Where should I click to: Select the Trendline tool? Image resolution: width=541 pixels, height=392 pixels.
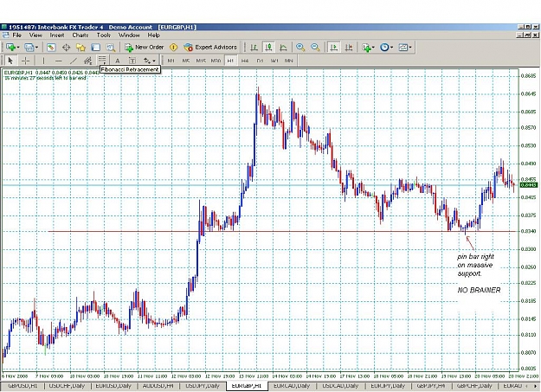(74, 61)
